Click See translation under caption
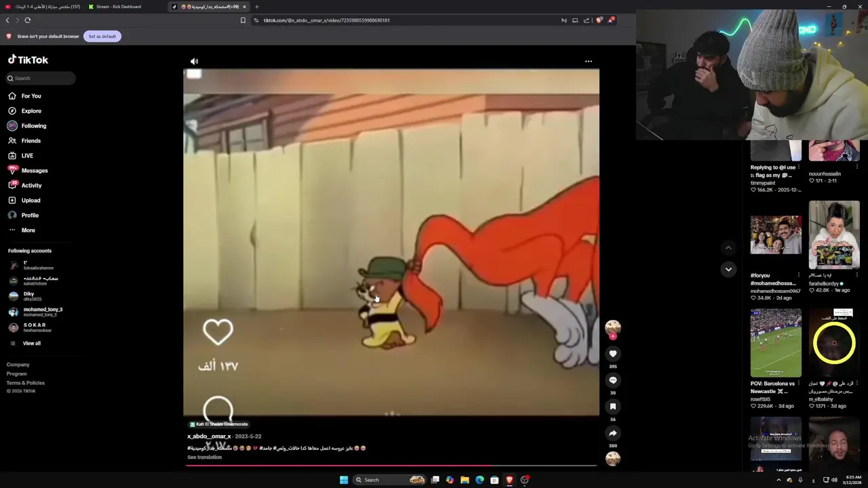This screenshot has width=868, height=488. pos(204,457)
